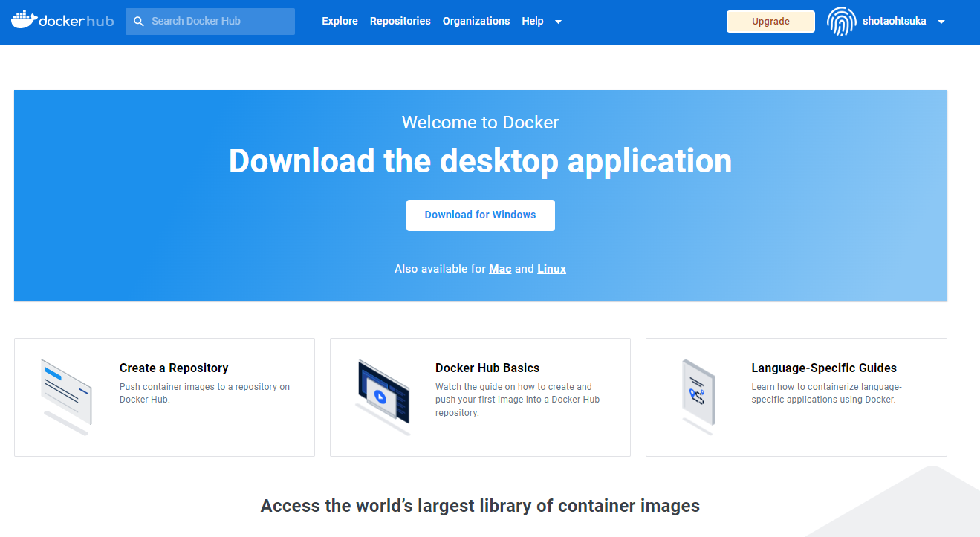This screenshot has width=980, height=537.
Task: Click the Upgrade button
Action: (770, 22)
